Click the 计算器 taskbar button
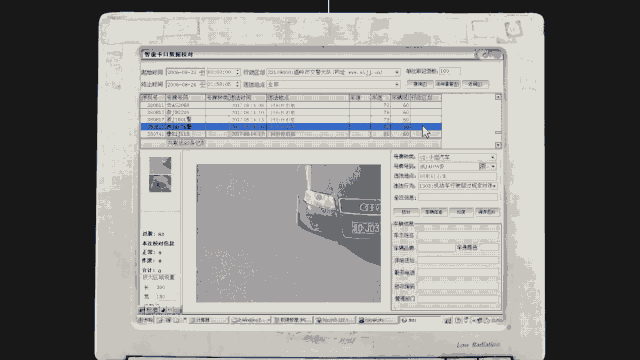640x360 pixels. click(x=209, y=320)
